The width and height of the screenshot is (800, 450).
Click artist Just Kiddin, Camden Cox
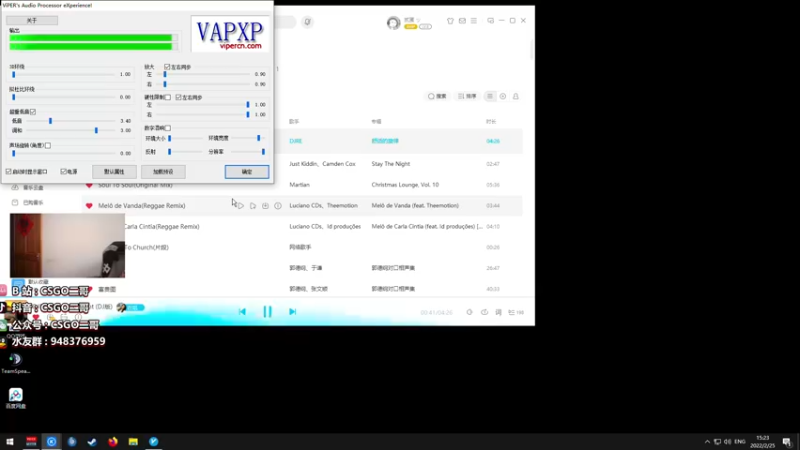tap(322, 164)
